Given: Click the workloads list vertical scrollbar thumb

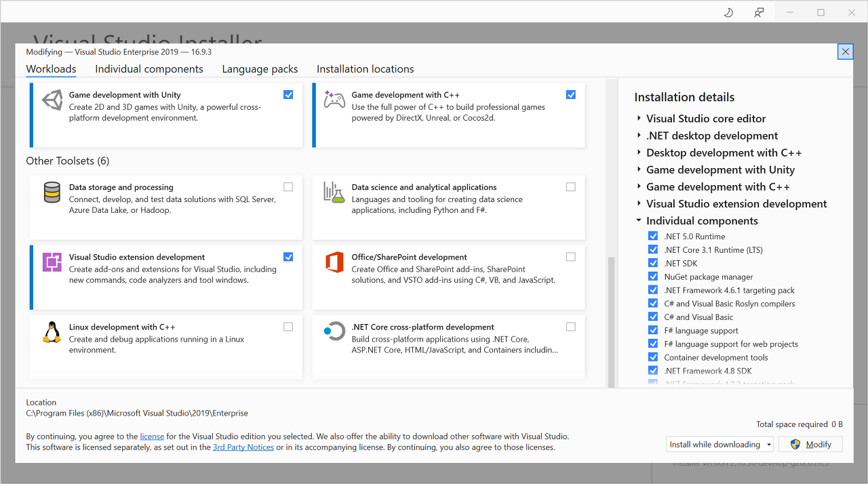Looking at the screenshot, I should [612, 322].
